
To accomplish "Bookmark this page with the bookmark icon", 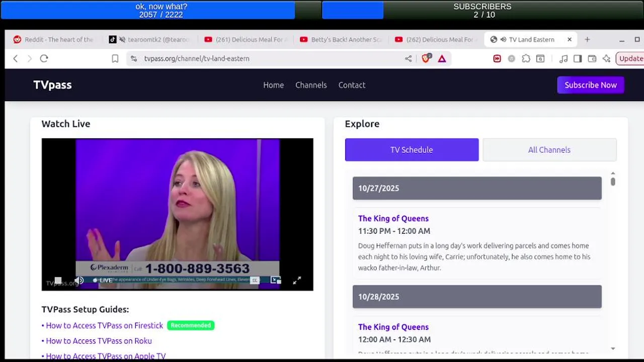I will click(x=115, y=59).
